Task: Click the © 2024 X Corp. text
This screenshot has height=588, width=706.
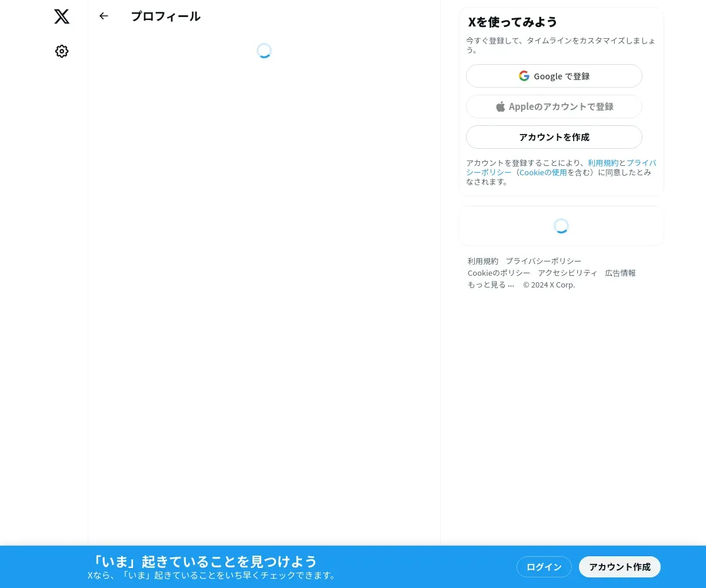Action: click(549, 285)
